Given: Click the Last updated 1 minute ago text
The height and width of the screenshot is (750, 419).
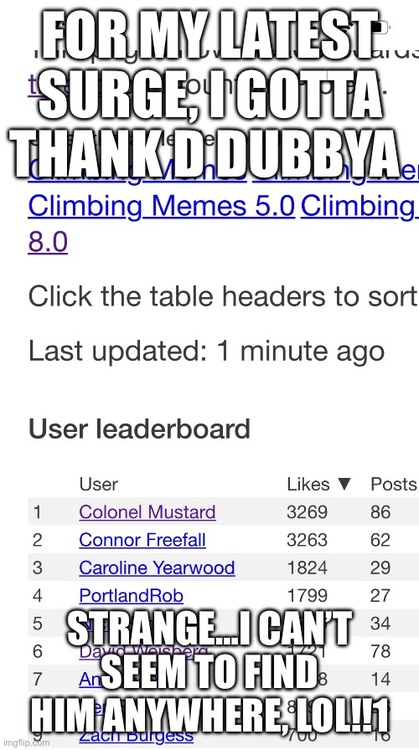Looking at the screenshot, I should click(207, 352).
